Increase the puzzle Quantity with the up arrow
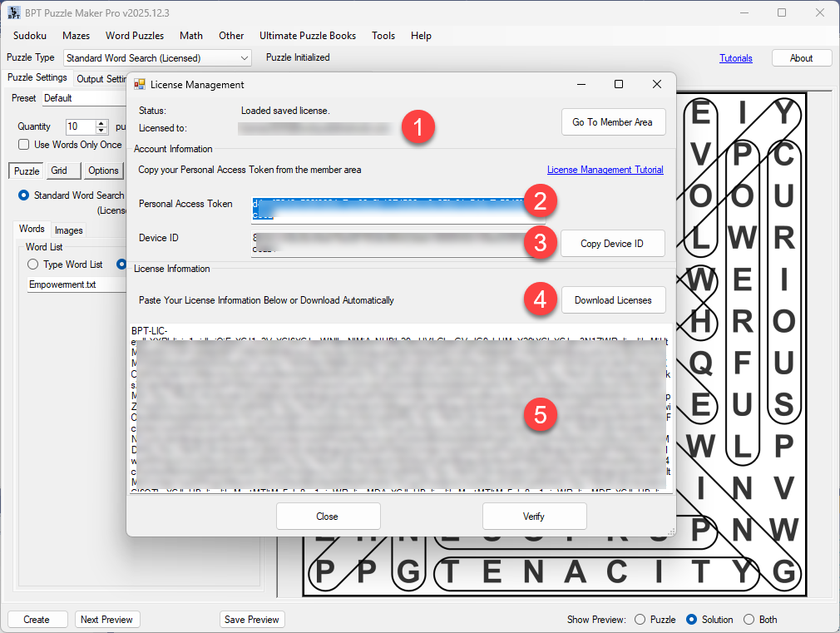 point(101,122)
